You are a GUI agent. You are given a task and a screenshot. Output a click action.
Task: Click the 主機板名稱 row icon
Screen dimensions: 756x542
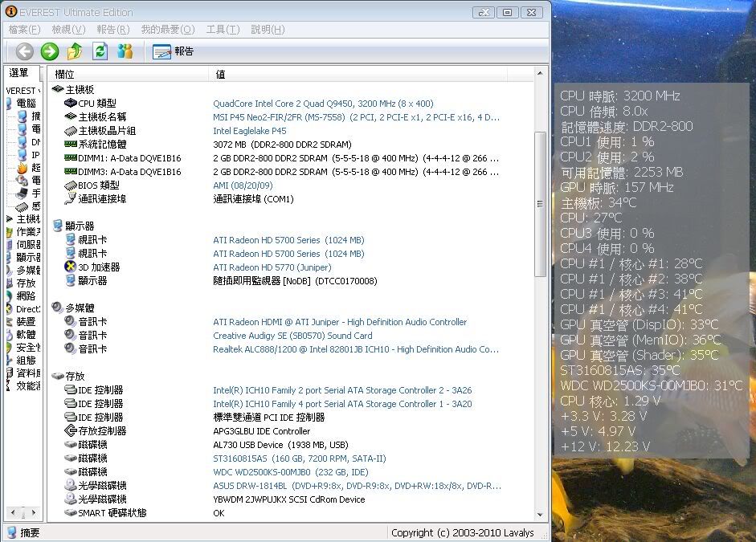[x=71, y=116]
